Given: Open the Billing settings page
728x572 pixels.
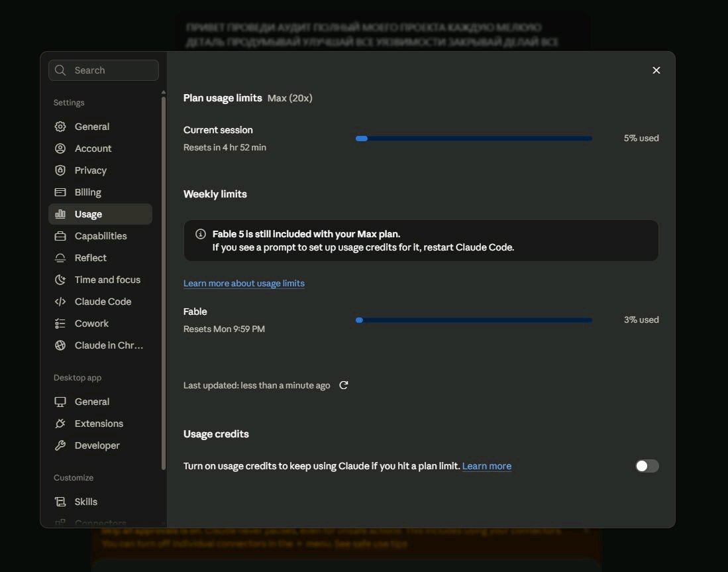Looking at the screenshot, I should tap(100, 192).
